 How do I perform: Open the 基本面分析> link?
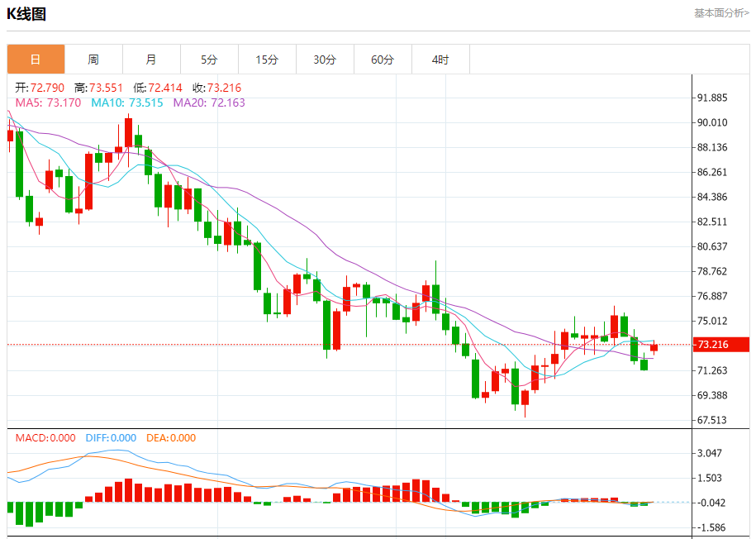722,13
